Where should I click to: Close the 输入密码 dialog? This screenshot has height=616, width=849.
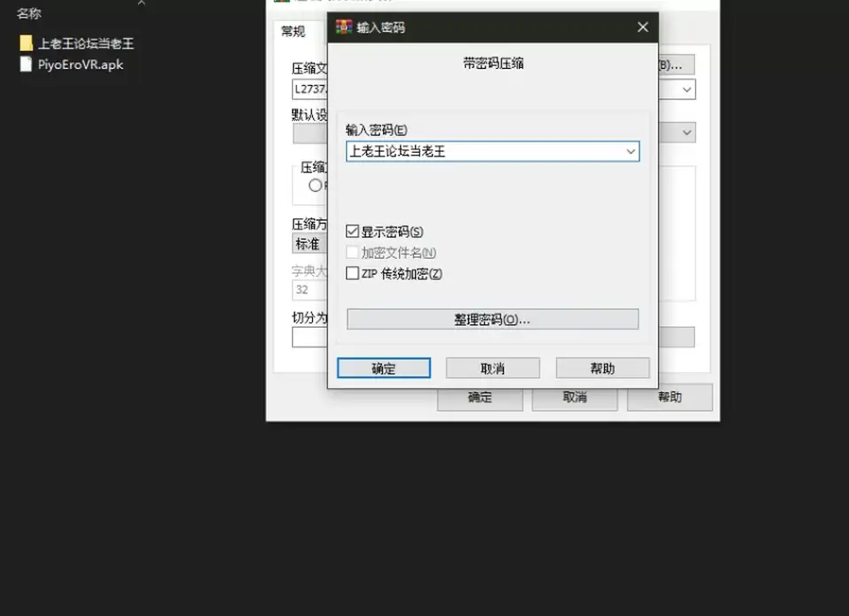(643, 27)
